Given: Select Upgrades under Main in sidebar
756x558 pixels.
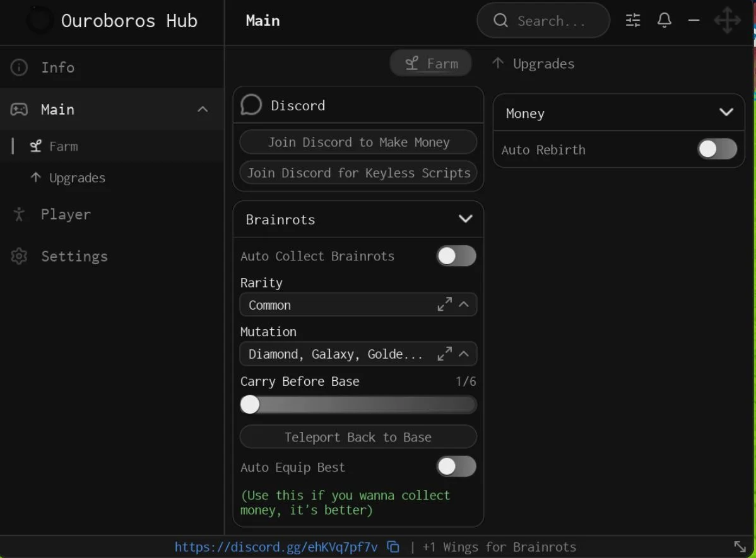Looking at the screenshot, I should click(112, 178).
